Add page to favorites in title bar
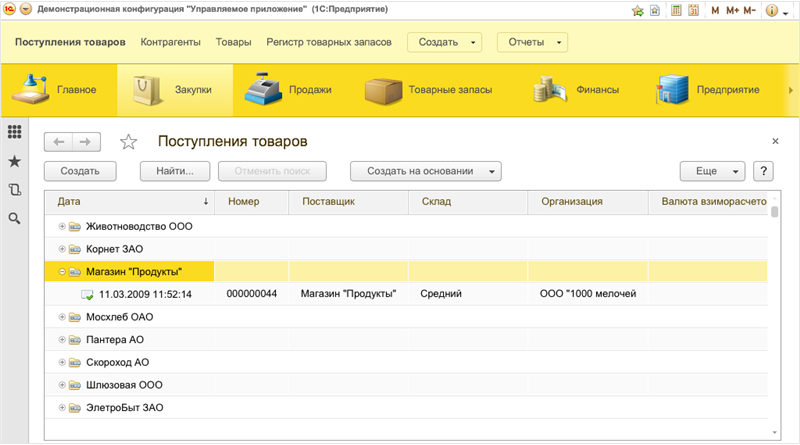Image resolution: width=800 pixels, height=445 pixels. (x=638, y=10)
